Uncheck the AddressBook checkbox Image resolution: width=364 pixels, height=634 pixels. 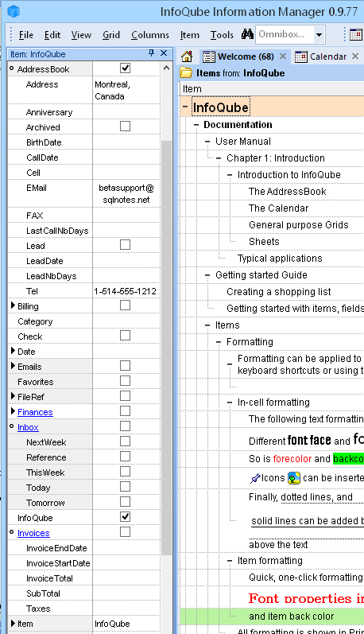click(126, 68)
